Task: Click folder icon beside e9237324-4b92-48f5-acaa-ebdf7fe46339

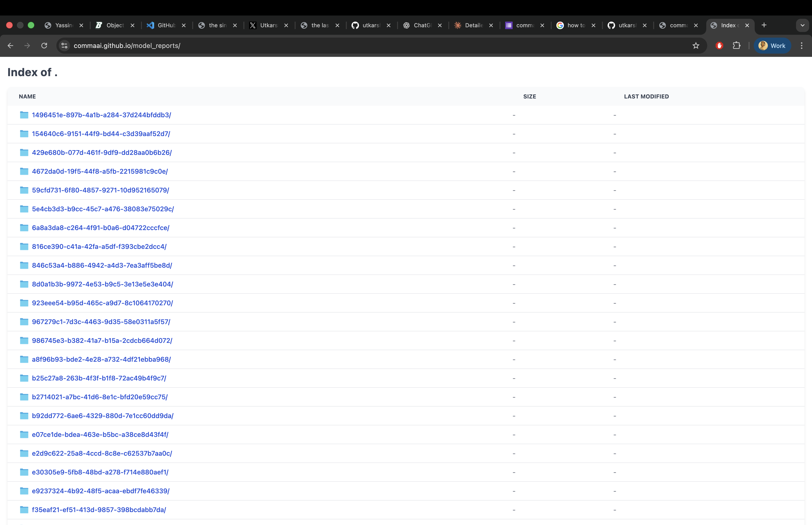Action: 24,490
